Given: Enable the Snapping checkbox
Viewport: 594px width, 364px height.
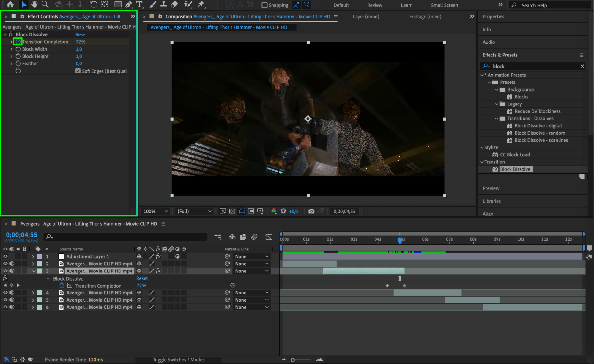Looking at the screenshot, I should (x=264, y=5).
